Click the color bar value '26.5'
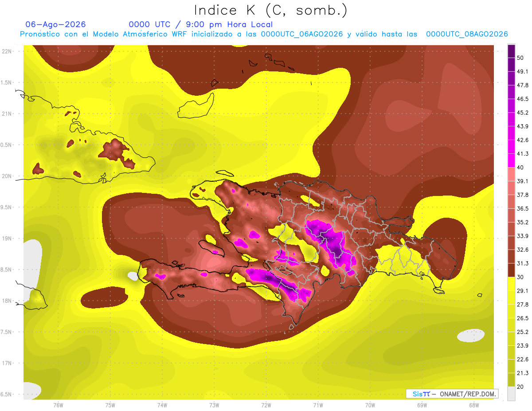Screen dimensions: 532x411 point(522,318)
